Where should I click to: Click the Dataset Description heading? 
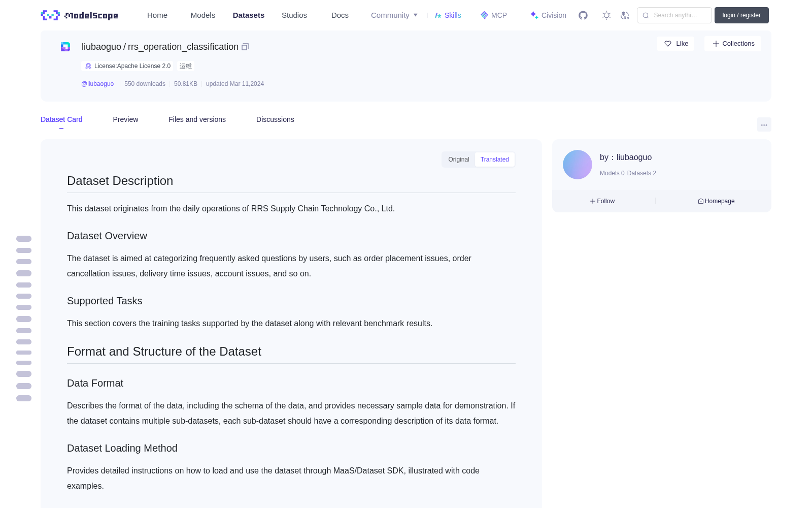120,181
